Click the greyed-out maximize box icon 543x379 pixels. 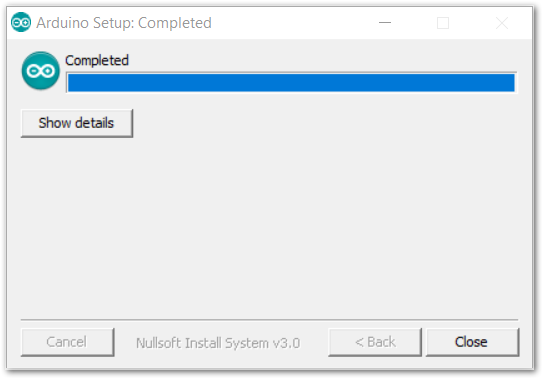click(x=443, y=23)
